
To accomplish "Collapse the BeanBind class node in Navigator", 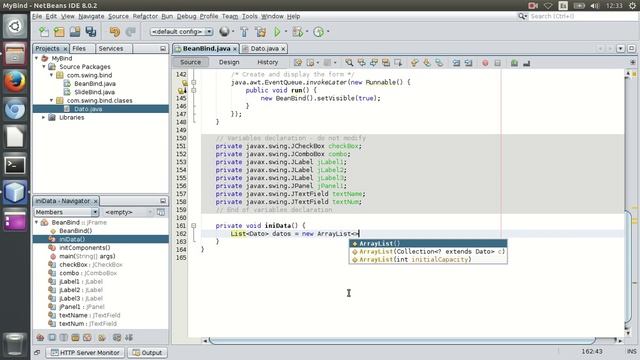I will coord(36,222).
